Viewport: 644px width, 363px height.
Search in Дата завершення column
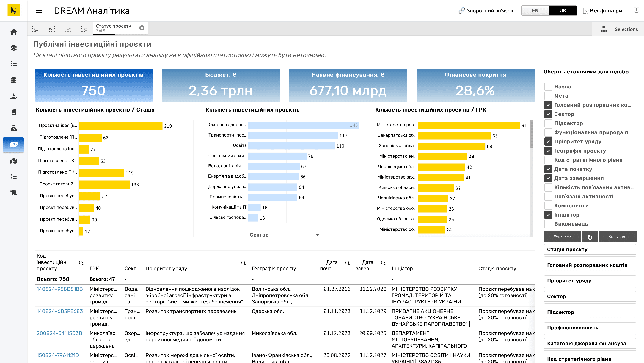tap(383, 263)
